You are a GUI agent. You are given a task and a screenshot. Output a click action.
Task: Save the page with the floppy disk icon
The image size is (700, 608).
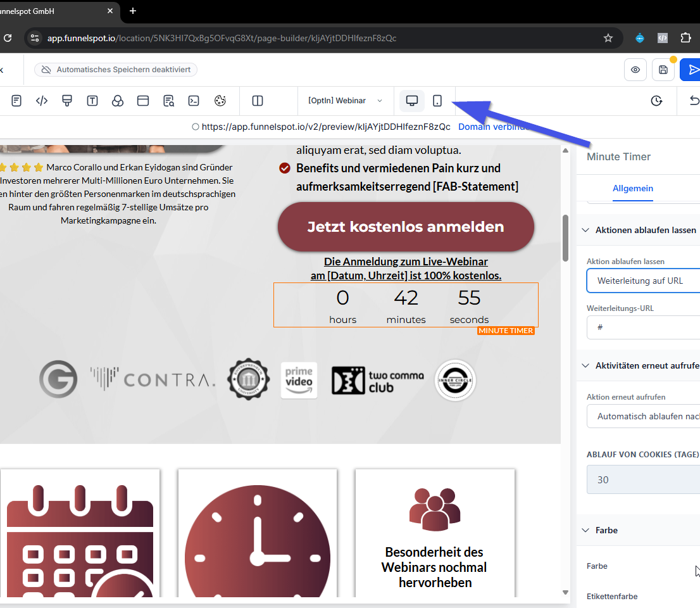(663, 70)
